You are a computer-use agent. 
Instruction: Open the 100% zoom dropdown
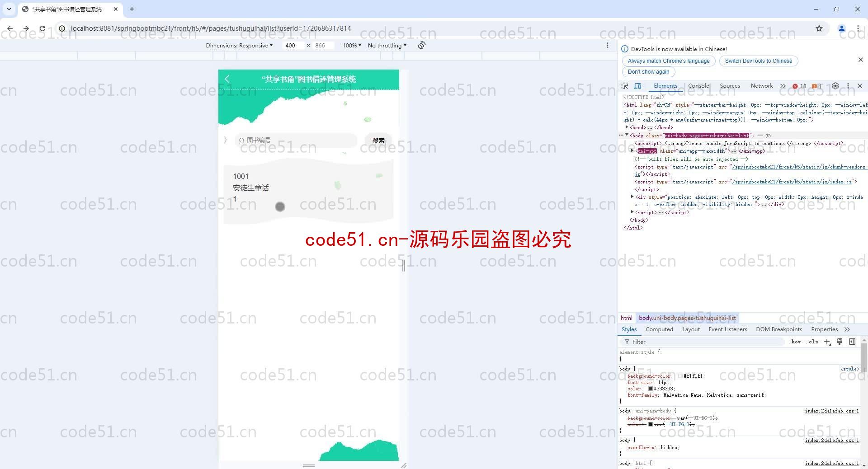pyautogui.click(x=352, y=45)
